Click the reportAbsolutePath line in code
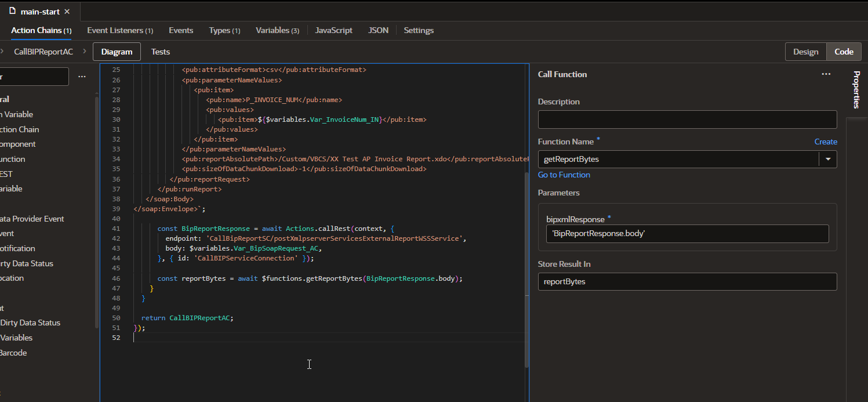868x402 pixels. tap(355, 159)
